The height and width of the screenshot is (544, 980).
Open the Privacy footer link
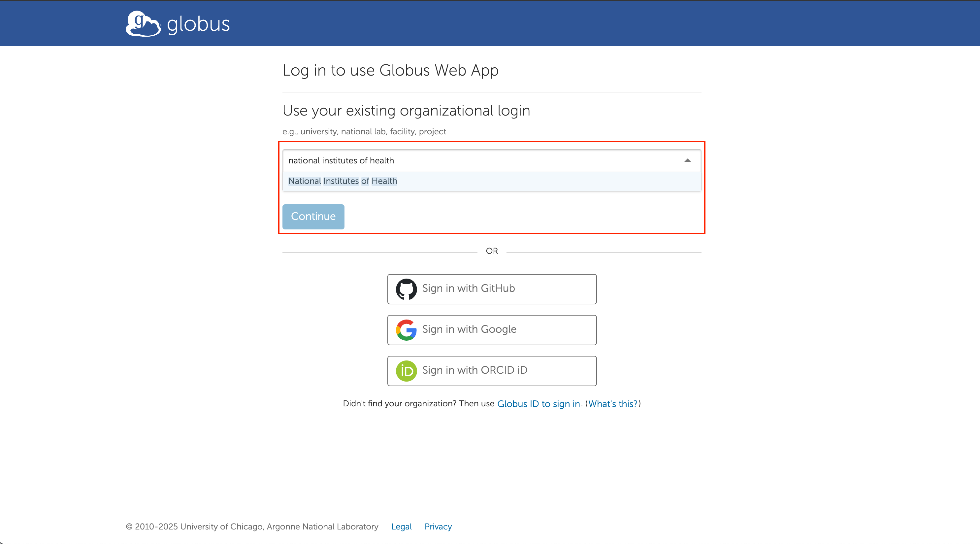coord(438,527)
